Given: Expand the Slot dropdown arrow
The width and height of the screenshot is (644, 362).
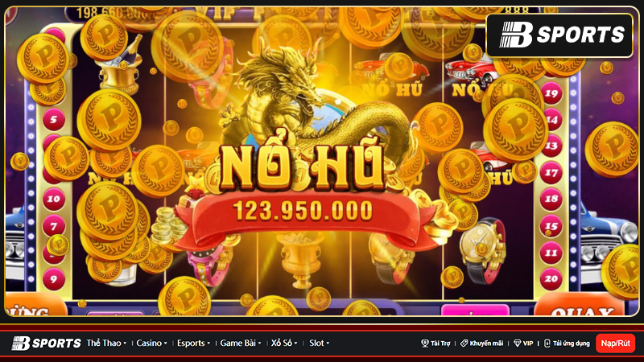Looking at the screenshot, I should tap(328, 343).
